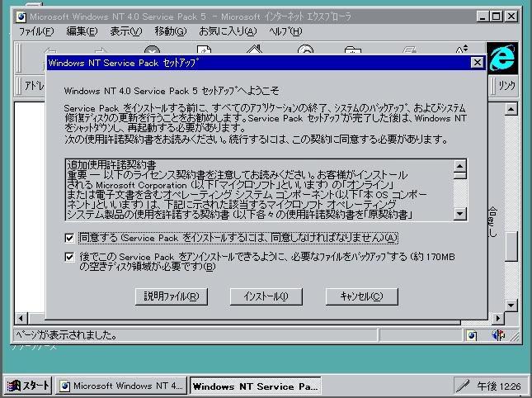Toggle the uninstall backup files checkbox

click(69, 257)
